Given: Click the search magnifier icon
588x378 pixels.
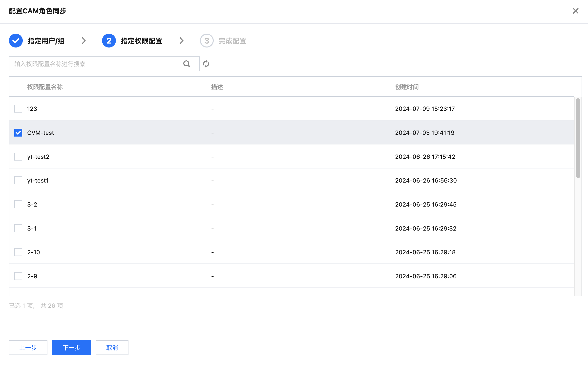Looking at the screenshot, I should coord(187,64).
